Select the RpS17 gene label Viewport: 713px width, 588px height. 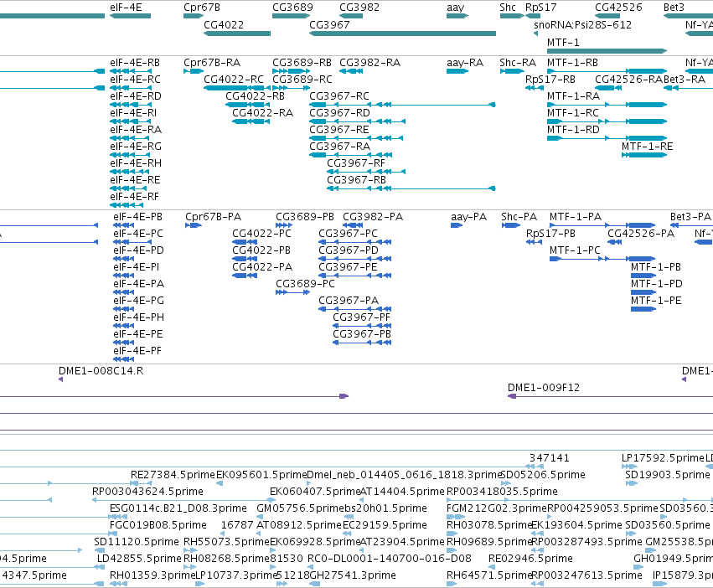click(541, 8)
